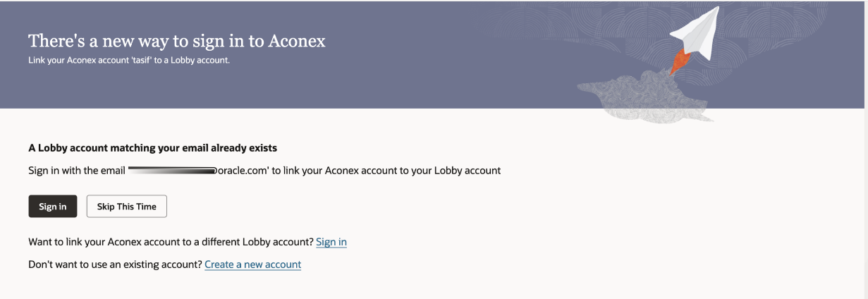Click the 'Don't want to use an existing account?' text
The image size is (868, 299).
tap(115, 264)
